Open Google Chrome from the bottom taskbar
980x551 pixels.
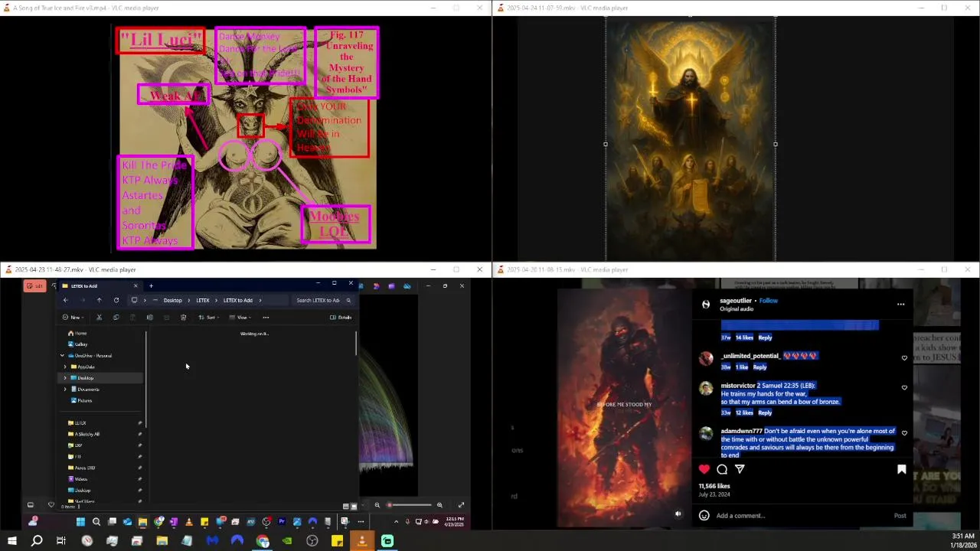(263, 541)
